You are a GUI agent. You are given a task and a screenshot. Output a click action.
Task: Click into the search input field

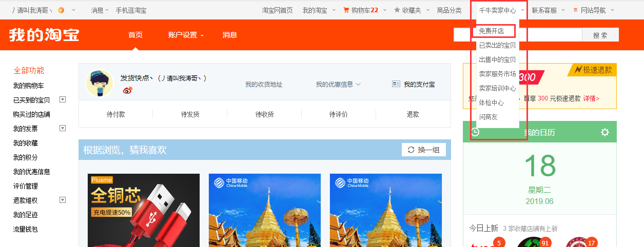coord(518,35)
